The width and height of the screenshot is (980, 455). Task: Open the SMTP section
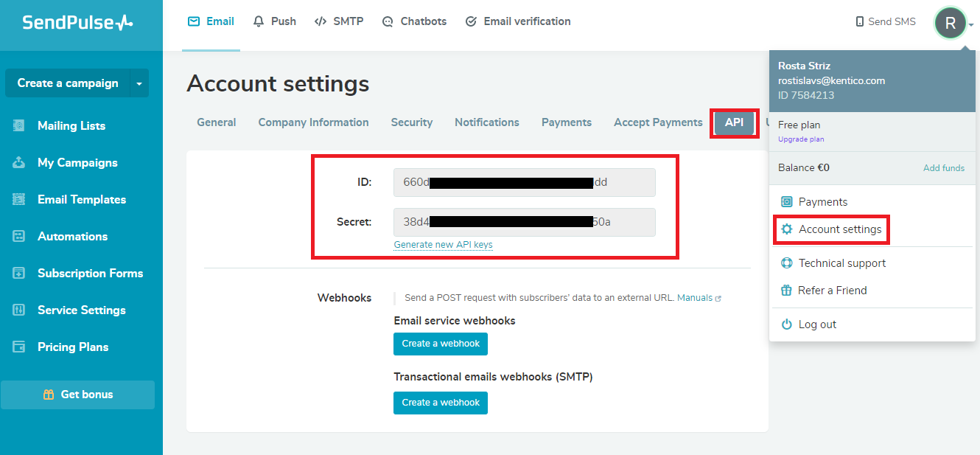click(x=339, y=21)
